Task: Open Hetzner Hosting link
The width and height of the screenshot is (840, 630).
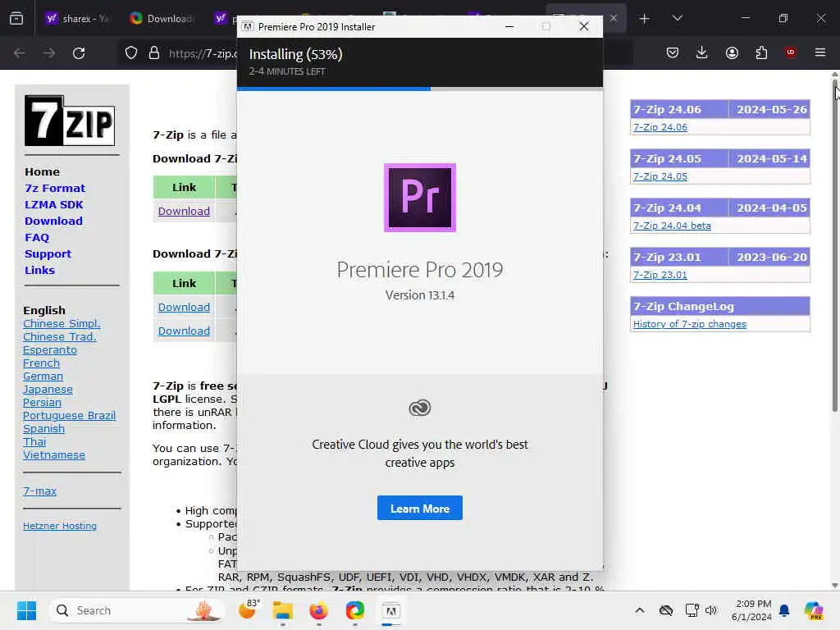Action: (59, 526)
